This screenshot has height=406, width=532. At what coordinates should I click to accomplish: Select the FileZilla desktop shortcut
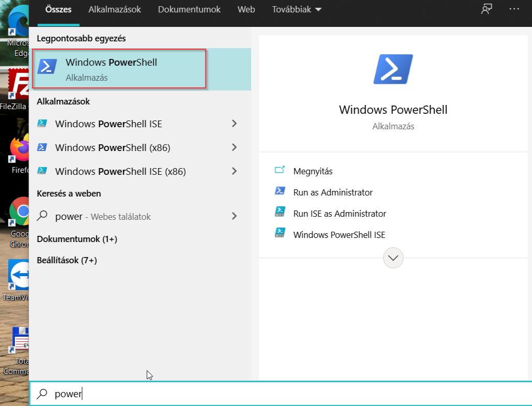(x=14, y=89)
